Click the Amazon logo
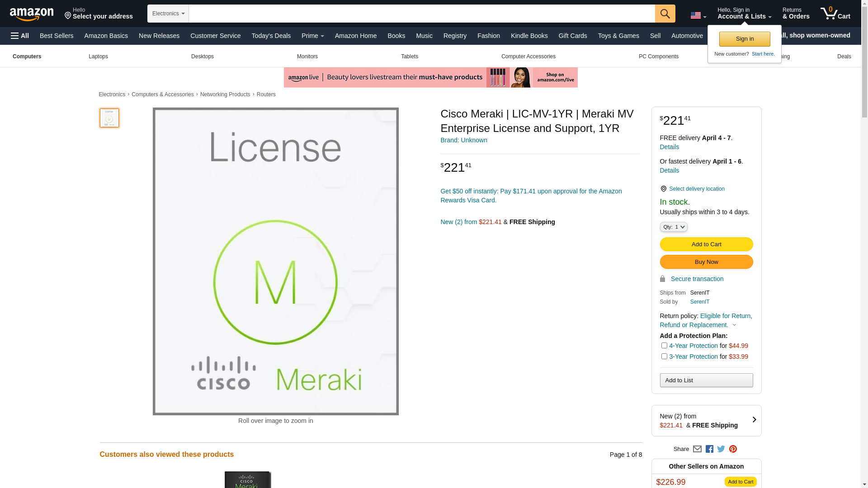The image size is (868, 488). [x=32, y=14]
